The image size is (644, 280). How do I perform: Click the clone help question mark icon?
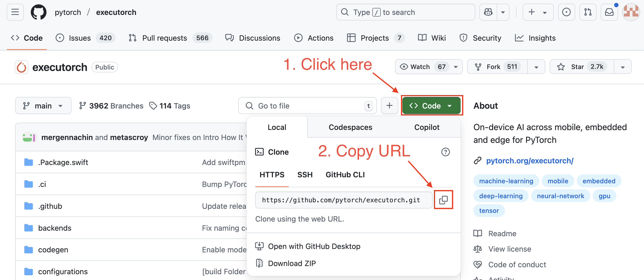pos(445,152)
